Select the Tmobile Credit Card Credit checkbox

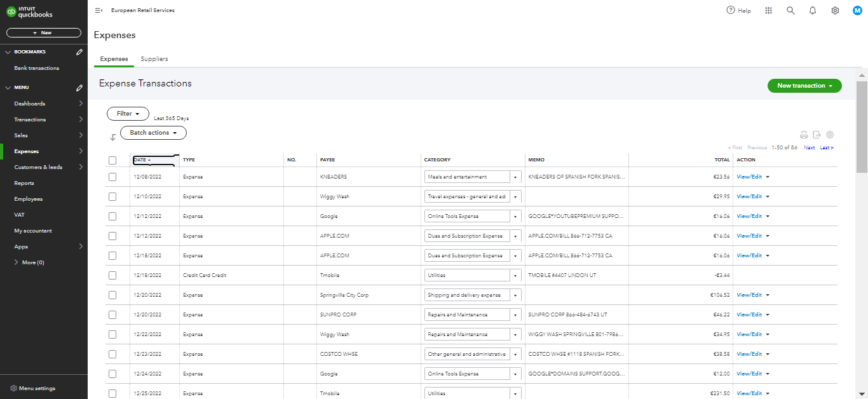[x=112, y=276]
